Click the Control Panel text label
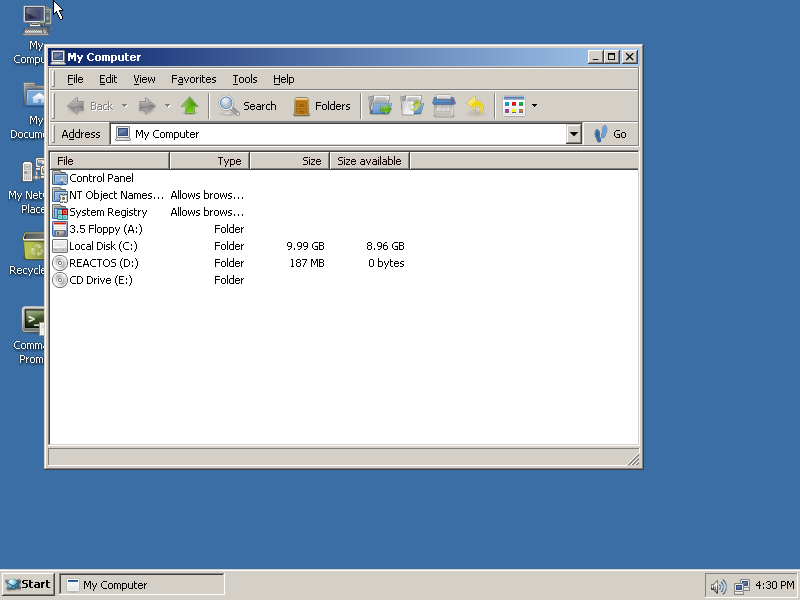Viewport: 800px width, 600px height. [x=101, y=178]
